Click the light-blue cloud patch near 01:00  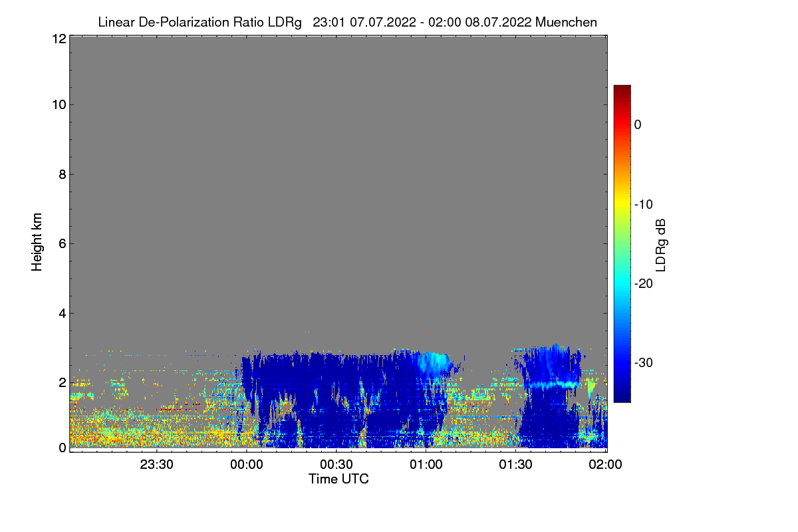point(434,364)
